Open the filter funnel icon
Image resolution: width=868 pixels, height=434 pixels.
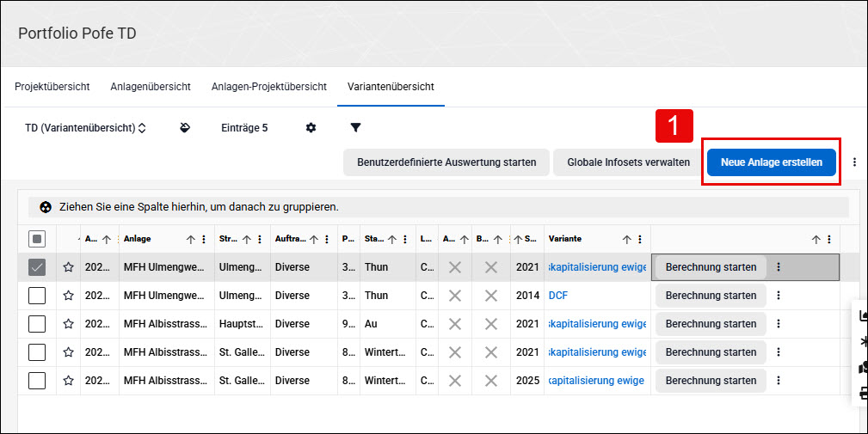click(x=356, y=128)
